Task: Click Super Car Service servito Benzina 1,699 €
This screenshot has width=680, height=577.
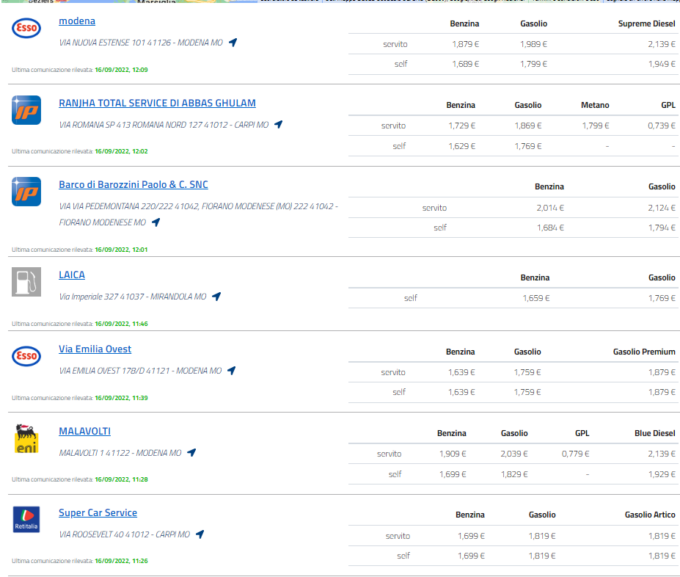Action: click(x=471, y=536)
